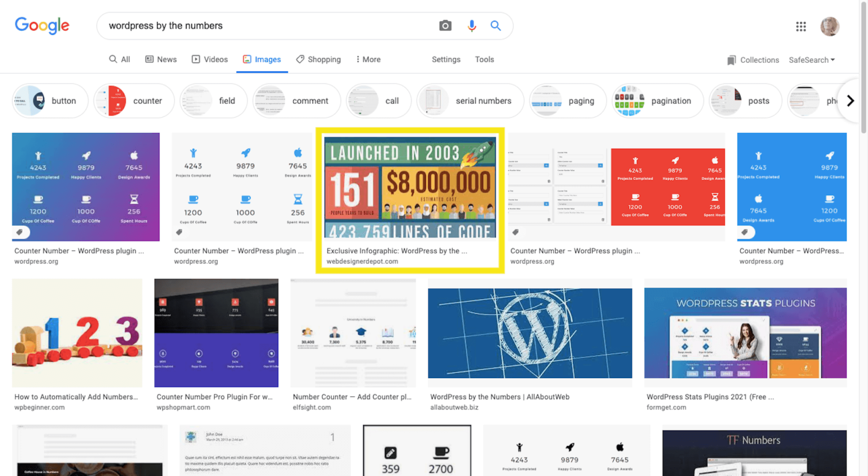Click the News tab newspaper icon

[x=149, y=59]
